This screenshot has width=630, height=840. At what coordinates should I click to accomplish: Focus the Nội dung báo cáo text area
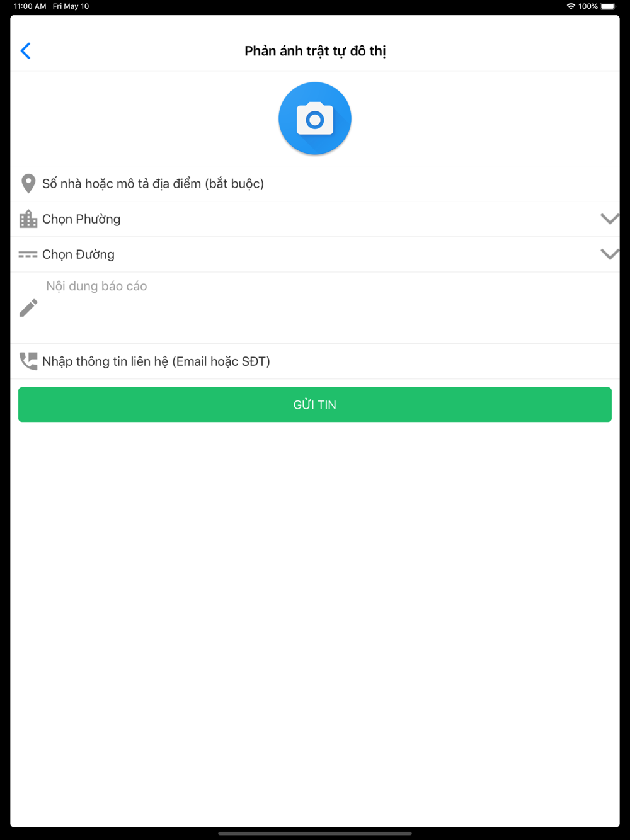pyautogui.click(x=328, y=308)
